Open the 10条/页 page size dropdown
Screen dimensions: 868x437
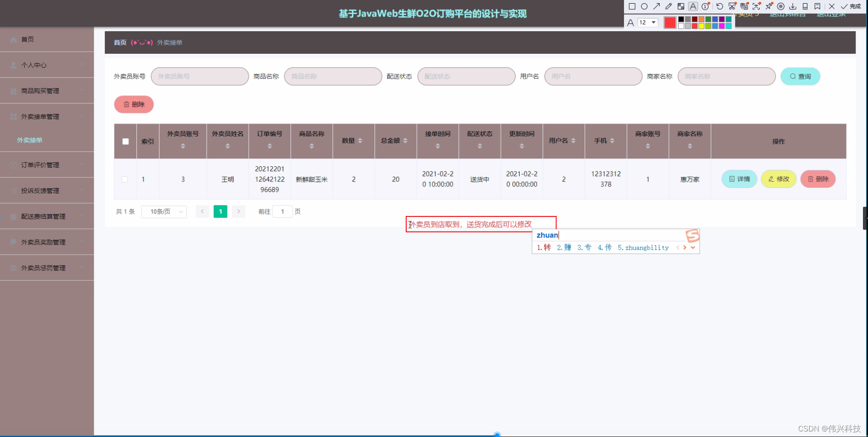point(164,211)
